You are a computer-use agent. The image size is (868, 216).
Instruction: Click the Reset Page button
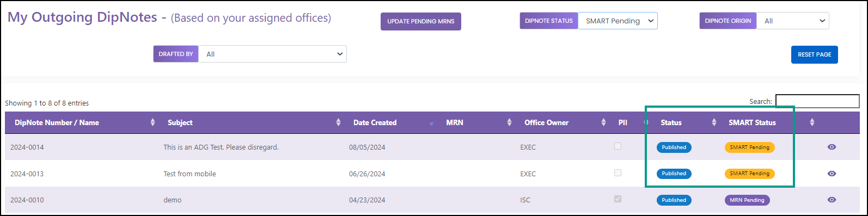(814, 54)
